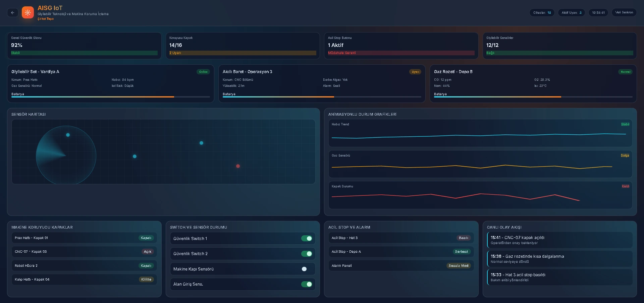Click the Kilitte status for Kalıp Hattı

pos(146,280)
